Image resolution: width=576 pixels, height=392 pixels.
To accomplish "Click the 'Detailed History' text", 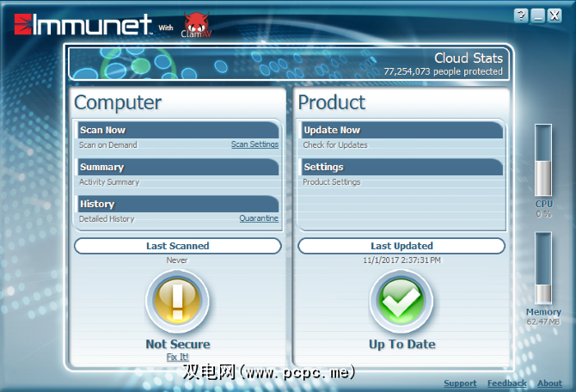I will [x=107, y=219].
